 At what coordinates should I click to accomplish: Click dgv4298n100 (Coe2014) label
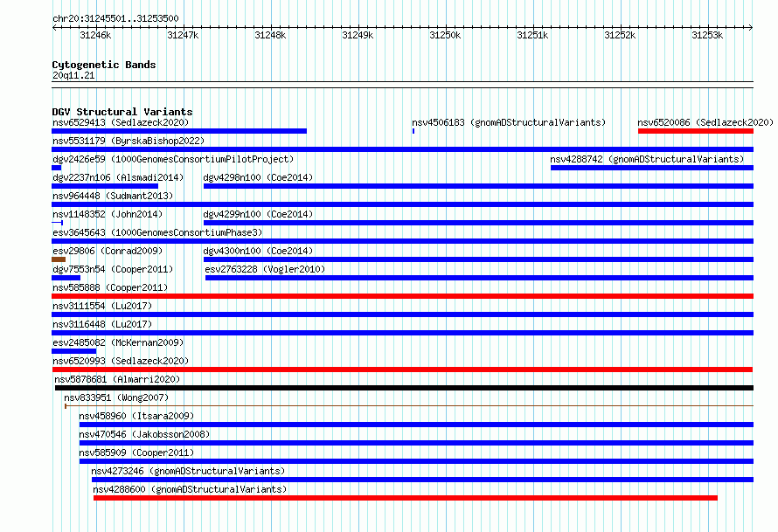(x=258, y=177)
